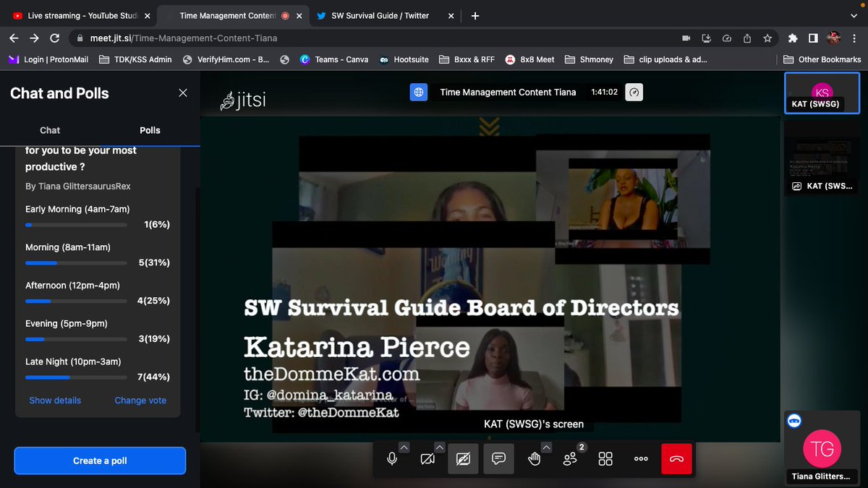Open TDK/KSS Admin bookmark folder
This screenshot has height=488, width=868.
click(135, 59)
